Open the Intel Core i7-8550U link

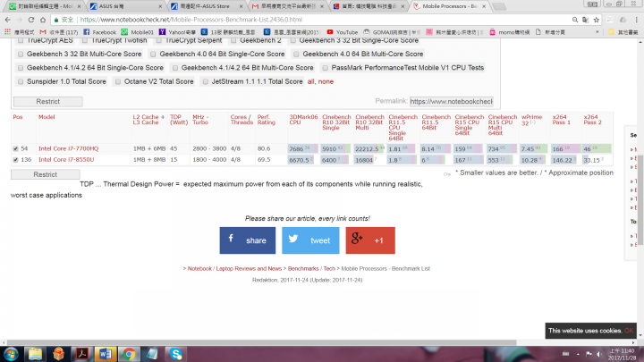(66, 160)
